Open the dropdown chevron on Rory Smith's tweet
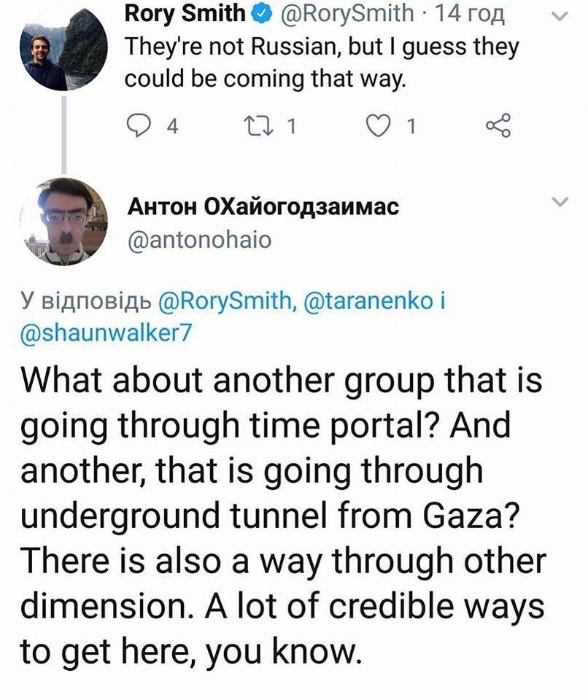The height and width of the screenshot is (700, 588). click(560, 16)
